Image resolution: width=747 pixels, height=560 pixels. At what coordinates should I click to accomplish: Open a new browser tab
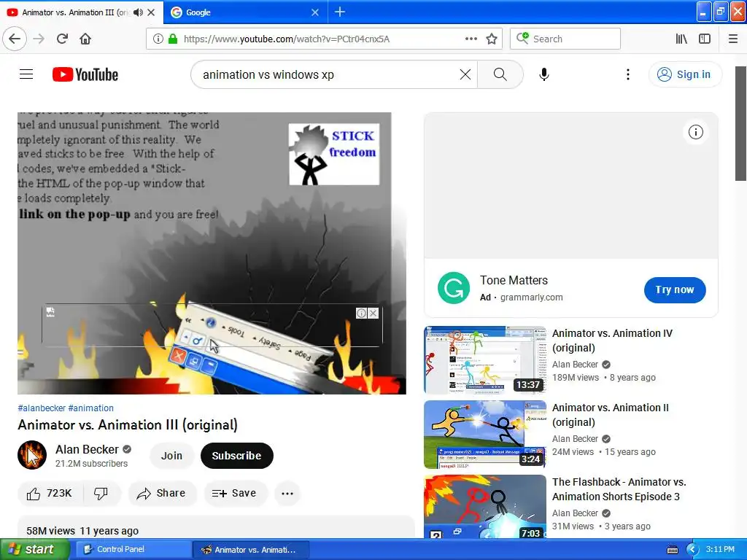tap(340, 12)
